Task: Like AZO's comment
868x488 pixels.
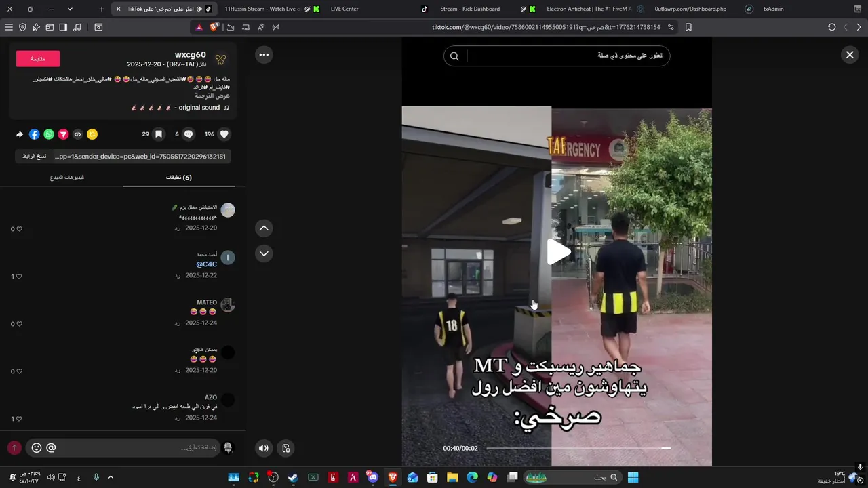Action: (20, 419)
